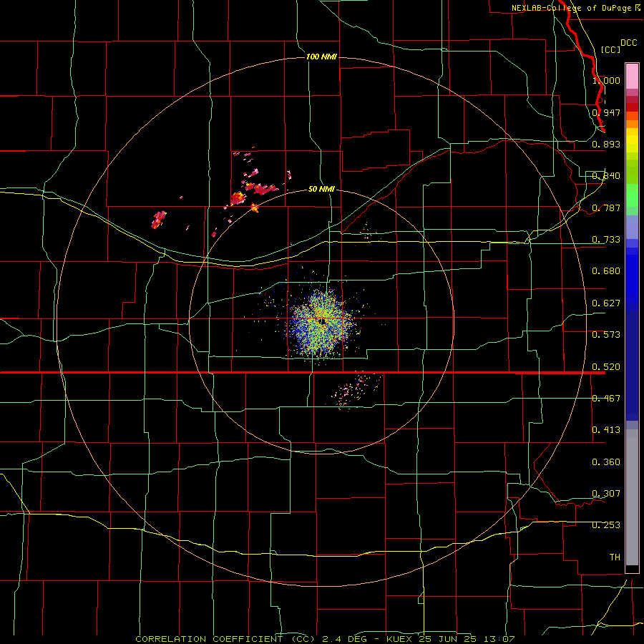Click the 0.947 scale value
The image size is (644, 644).
point(606,112)
